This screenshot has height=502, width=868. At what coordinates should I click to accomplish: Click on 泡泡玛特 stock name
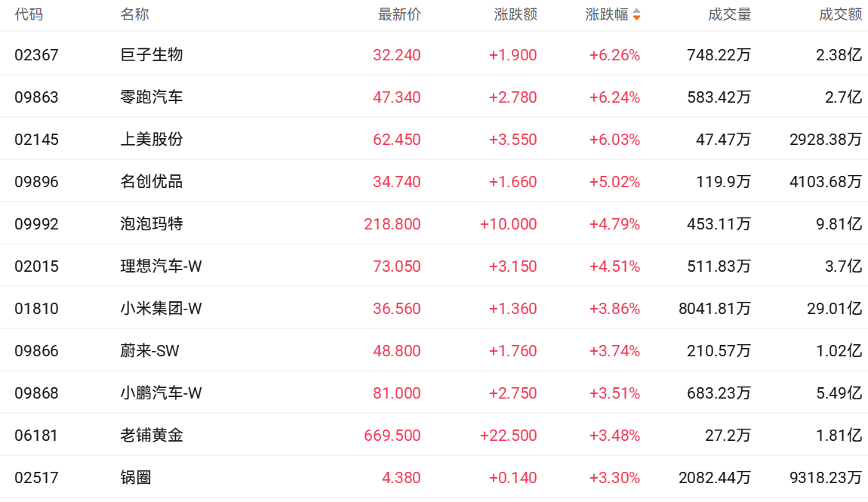152,224
